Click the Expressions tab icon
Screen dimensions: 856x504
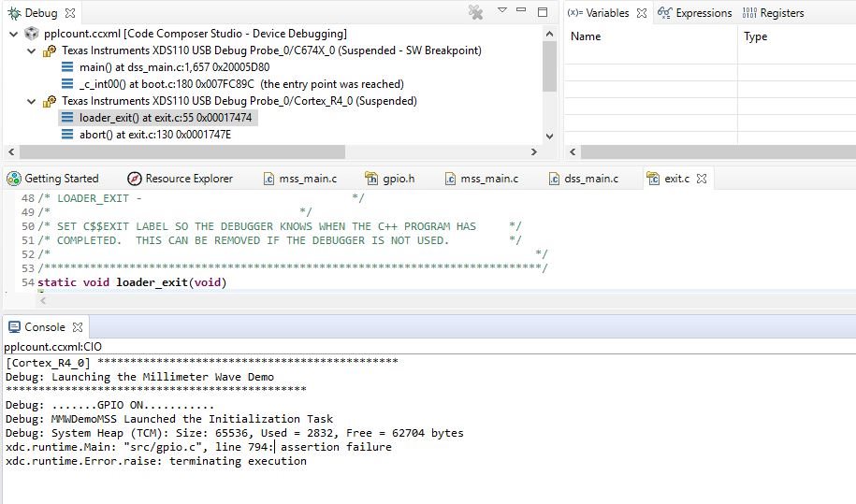[x=664, y=12]
